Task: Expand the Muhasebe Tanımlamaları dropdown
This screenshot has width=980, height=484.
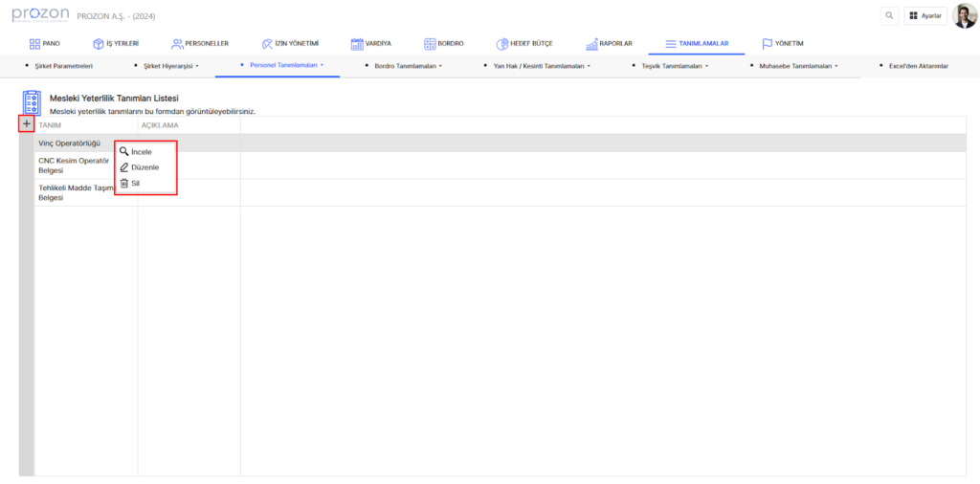Action: point(798,66)
